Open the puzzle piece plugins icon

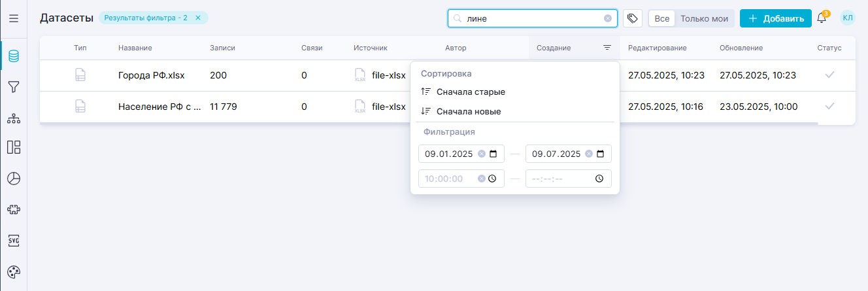(x=13, y=209)
